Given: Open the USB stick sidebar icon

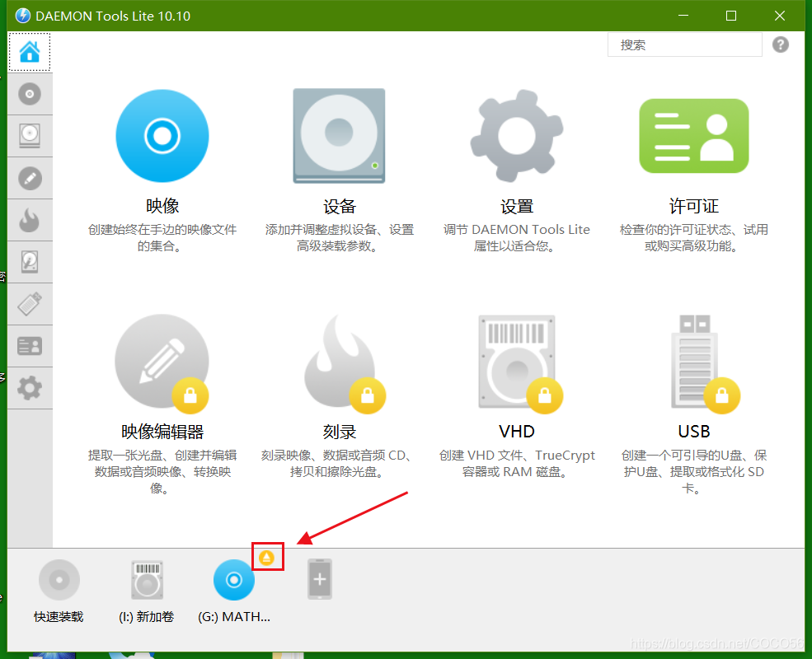Looking at the screenshot, I should point(30,304).
